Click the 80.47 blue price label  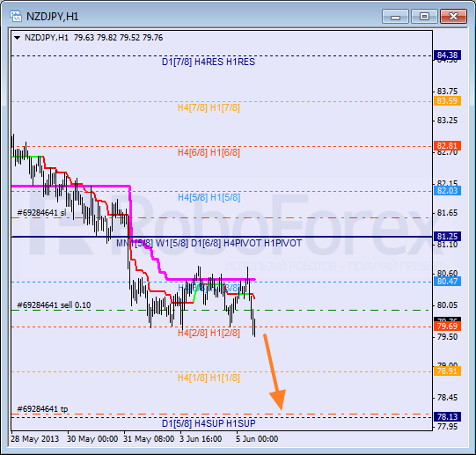(447, 282)
